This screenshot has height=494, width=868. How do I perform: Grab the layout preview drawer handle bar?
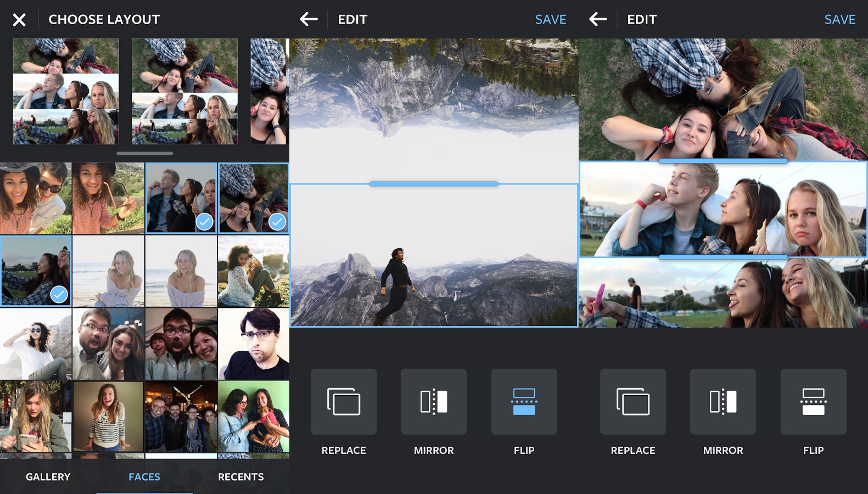(x=145, y=153)
